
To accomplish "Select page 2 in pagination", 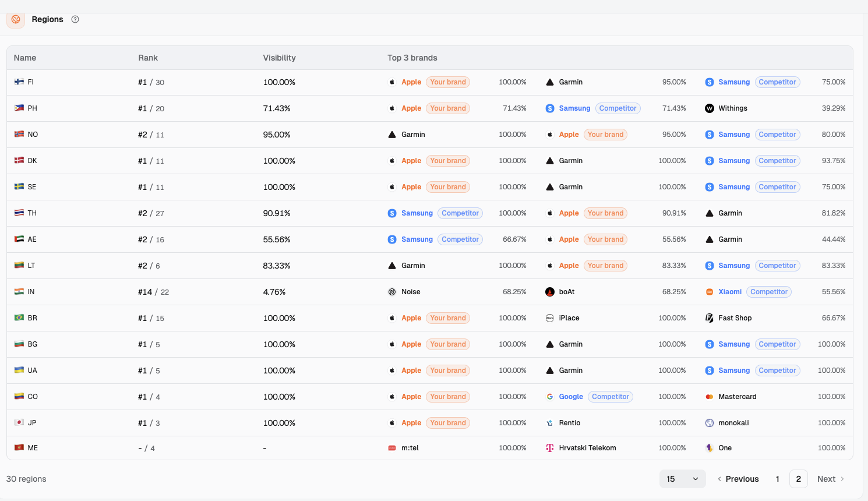I will tap(799, 479).
